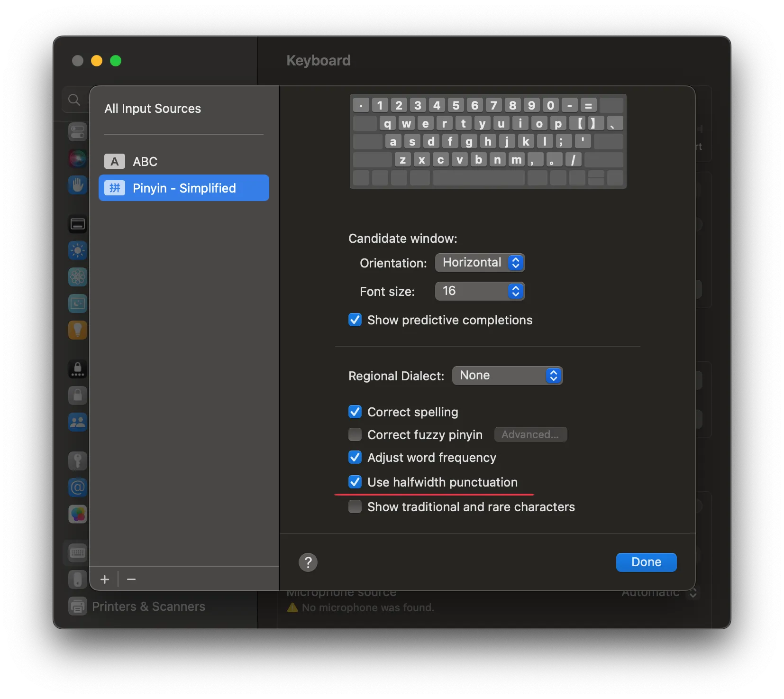Click the Done button
Screen dimensions: 784x699
pos(646,562)
